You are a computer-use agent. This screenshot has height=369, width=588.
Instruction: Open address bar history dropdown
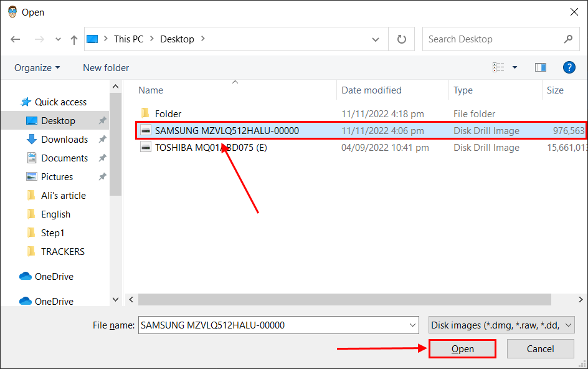[x=375, y=39]
